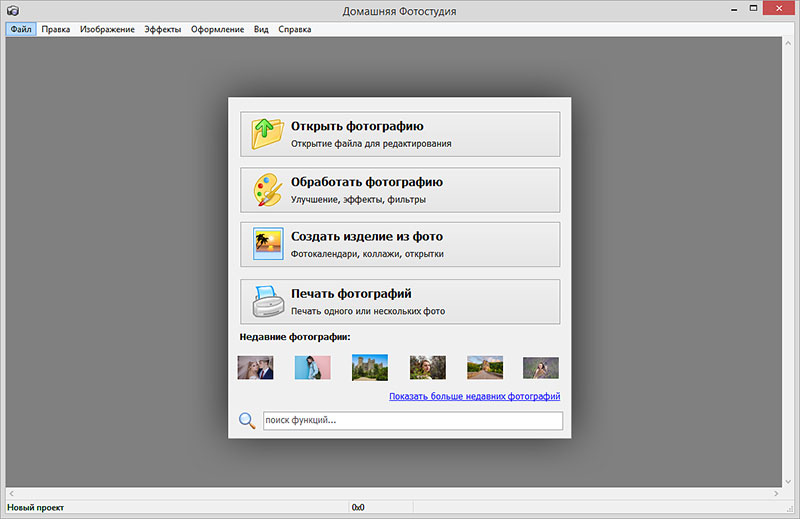Screen dimensions: 800x519
Task: Minimize the Домашняя Фотостудия window
Action: (x=734, y=9)
